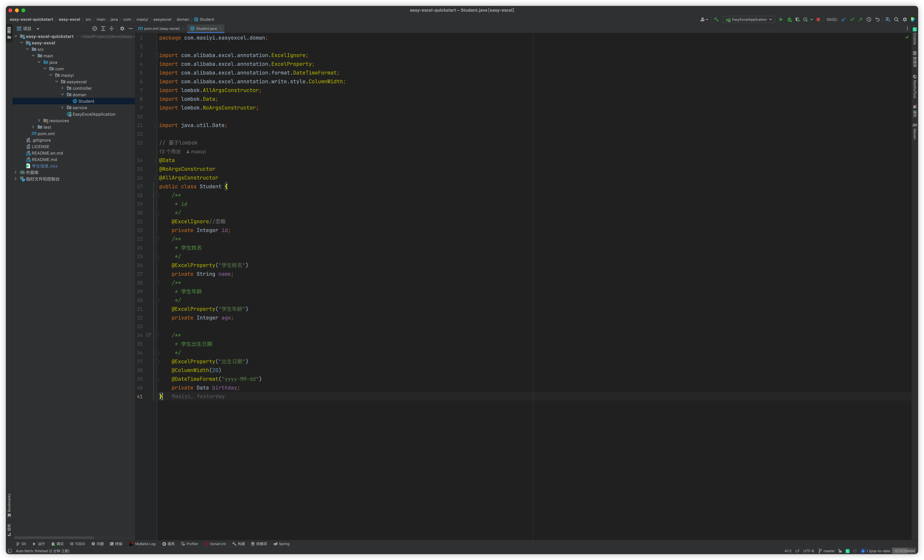Run with Coverage shield icon
This screenshot has height=560, width=924.
(x=798, y=19)
